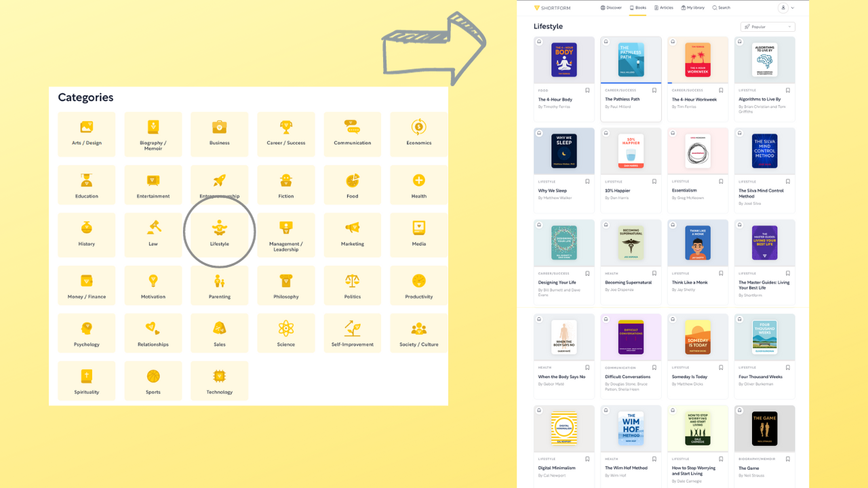Select the Sports basketball category icon
This screenshot has height=488, width=868.
pyautogui.click(x=153, y=376)
